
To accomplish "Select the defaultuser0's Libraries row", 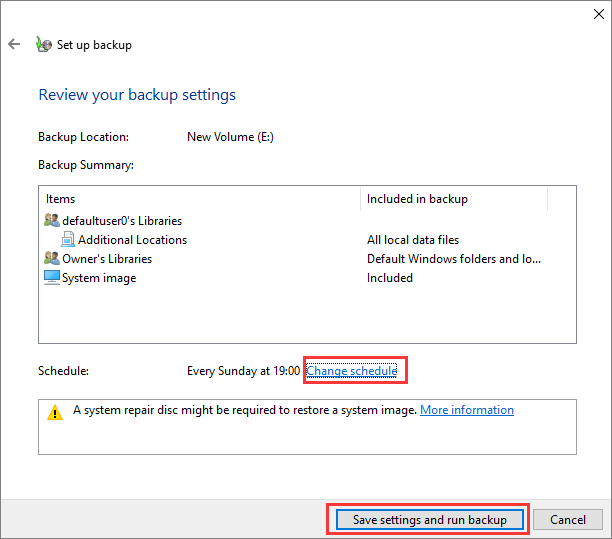I will pos(122,221).
